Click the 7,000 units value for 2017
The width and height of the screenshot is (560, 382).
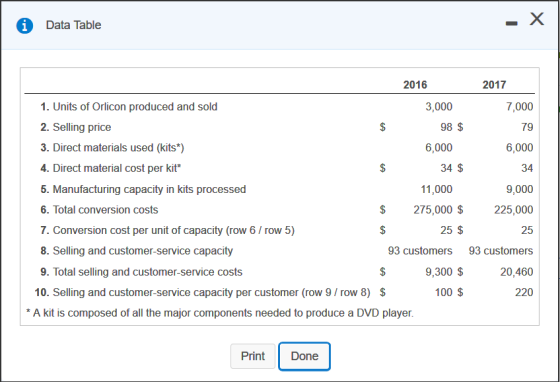(x=519, y=107)
